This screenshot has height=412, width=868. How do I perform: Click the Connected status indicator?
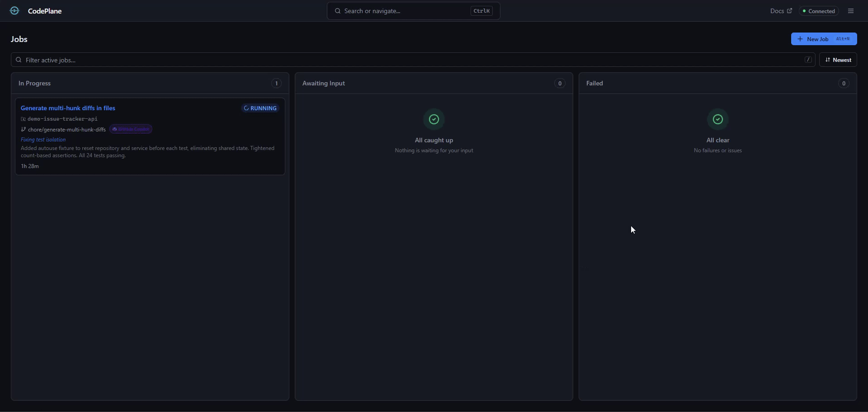[x=819, y=11]
